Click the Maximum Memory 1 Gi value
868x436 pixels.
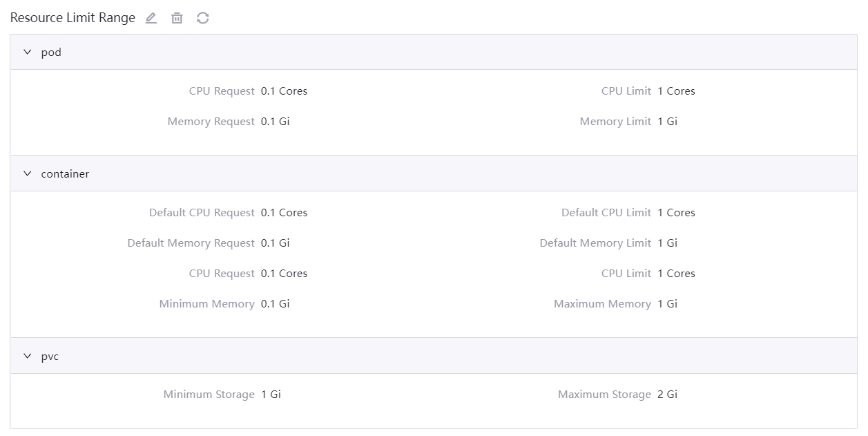pos(668,303)
